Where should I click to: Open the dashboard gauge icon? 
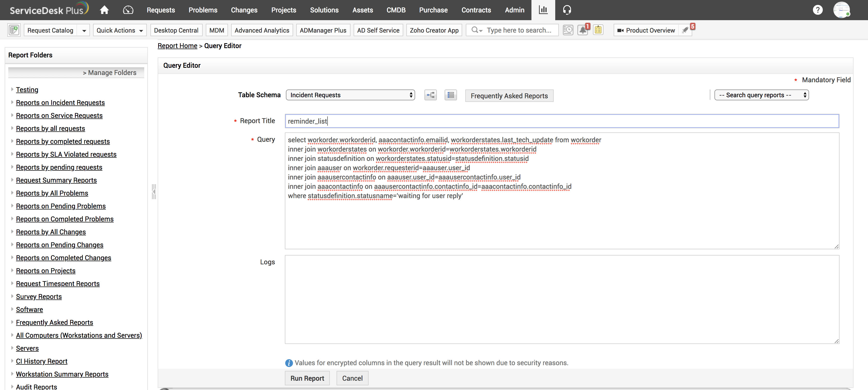pyautogui.click(x=128, y=10)
